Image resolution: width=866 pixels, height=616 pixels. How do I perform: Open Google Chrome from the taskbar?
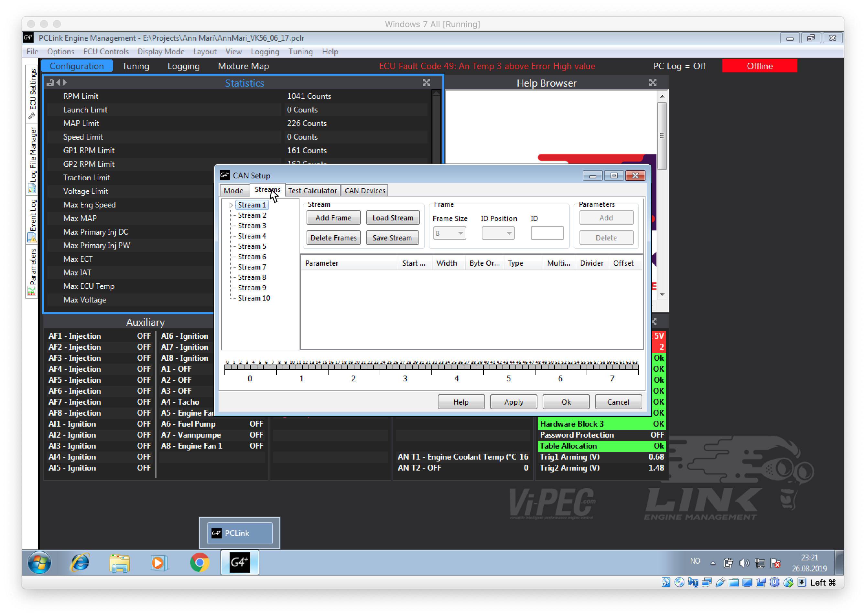[200, 562]
